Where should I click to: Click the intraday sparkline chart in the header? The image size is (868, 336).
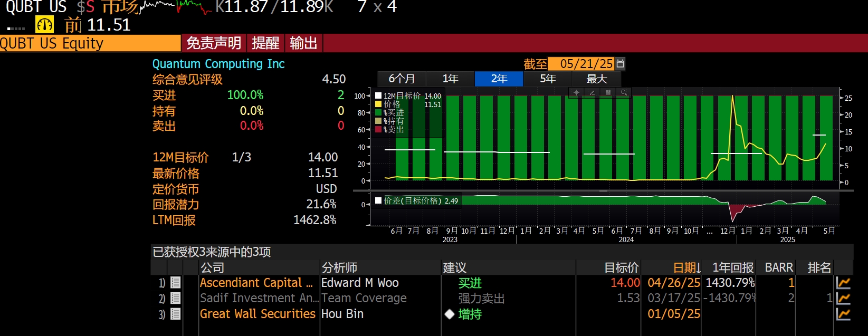176,7
